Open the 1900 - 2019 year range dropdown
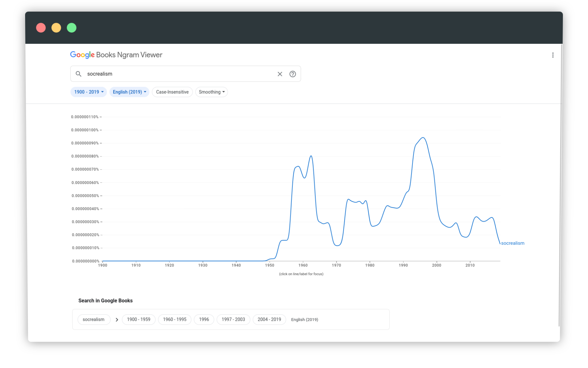This screenshot has width=588, height=368. tap(89, 92)
